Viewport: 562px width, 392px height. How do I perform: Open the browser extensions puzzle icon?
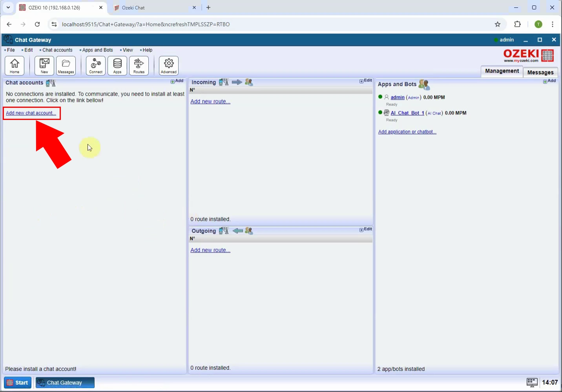click(518, 24)
